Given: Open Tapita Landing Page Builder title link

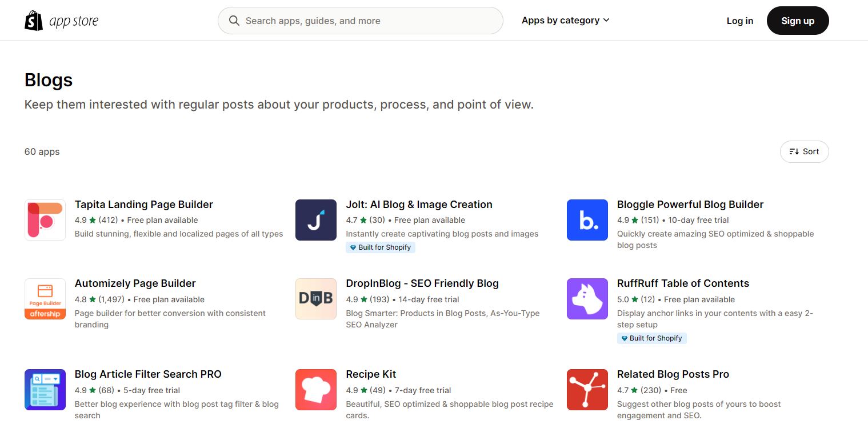Looking at the screenshot, I should coord(144,205).
